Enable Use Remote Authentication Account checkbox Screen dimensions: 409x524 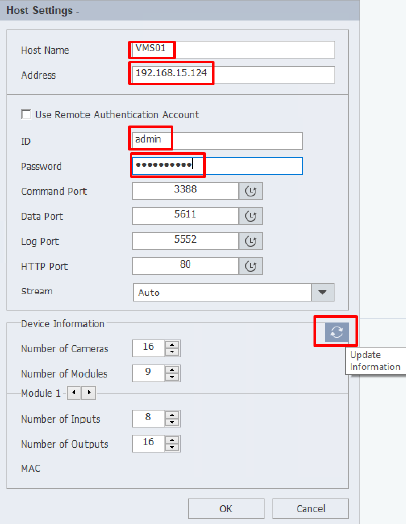tap(26, 114)
